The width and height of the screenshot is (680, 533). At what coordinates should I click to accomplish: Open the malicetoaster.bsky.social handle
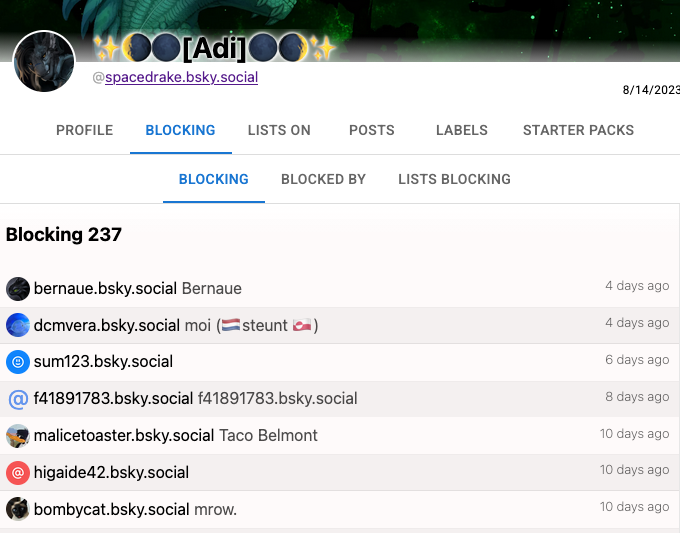click(124, 435)
